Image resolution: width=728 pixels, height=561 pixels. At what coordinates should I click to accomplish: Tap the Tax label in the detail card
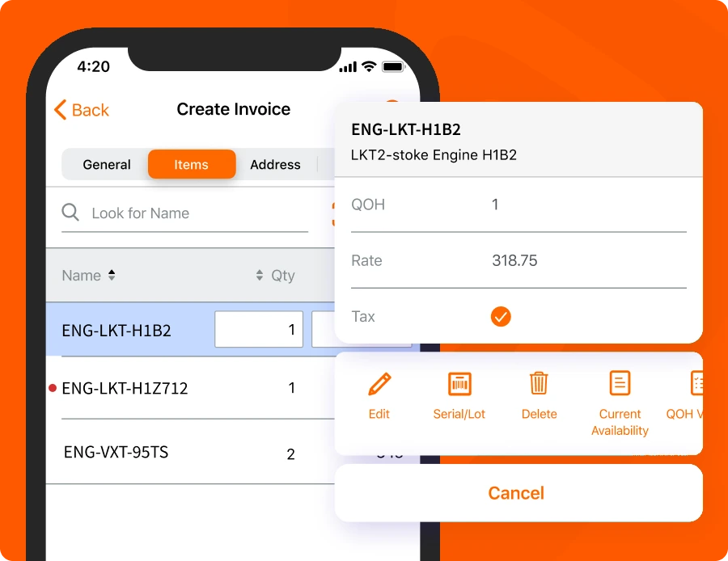(x=363, y=316)
